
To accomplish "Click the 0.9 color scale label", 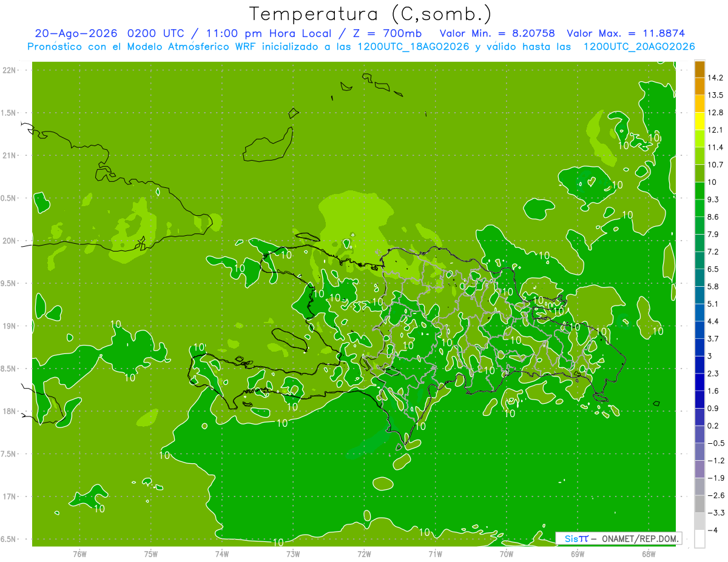I will (713, 409).
